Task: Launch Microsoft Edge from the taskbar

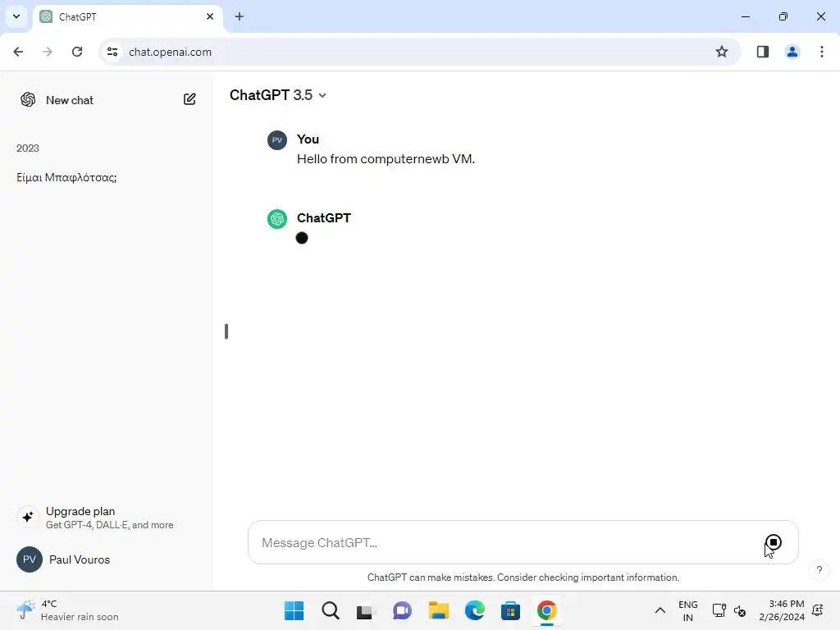Action: (475, 610)
